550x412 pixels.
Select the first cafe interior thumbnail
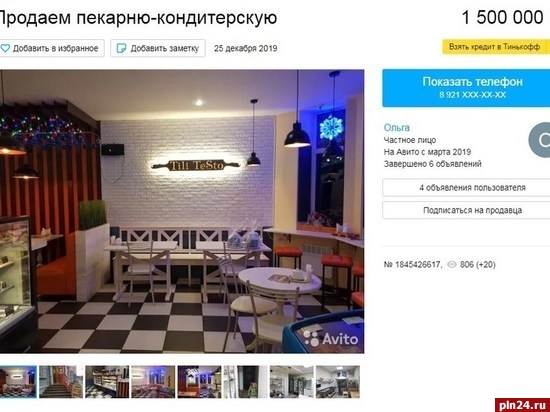pos(18,382)
